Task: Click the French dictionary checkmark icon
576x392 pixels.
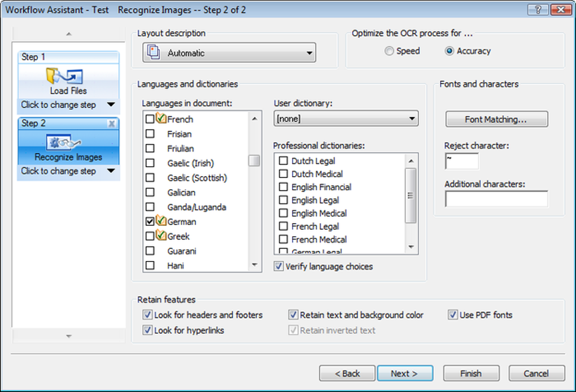Action: [x=160, y=119]
